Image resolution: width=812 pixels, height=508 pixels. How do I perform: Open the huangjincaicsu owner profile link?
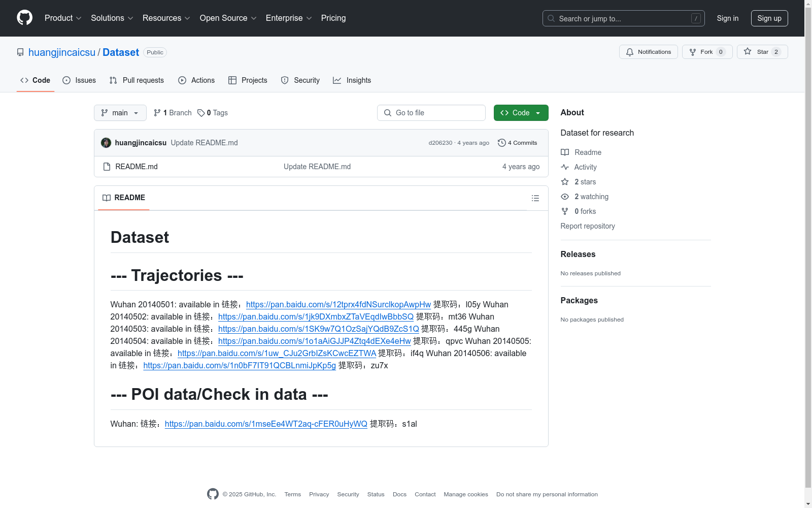click(62, 52)
